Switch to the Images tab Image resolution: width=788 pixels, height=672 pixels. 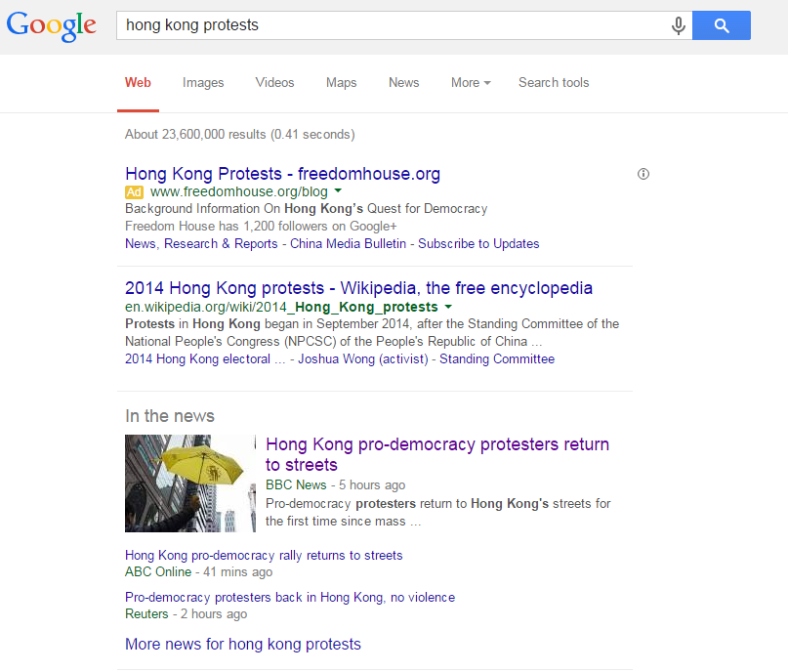point(203,82)
